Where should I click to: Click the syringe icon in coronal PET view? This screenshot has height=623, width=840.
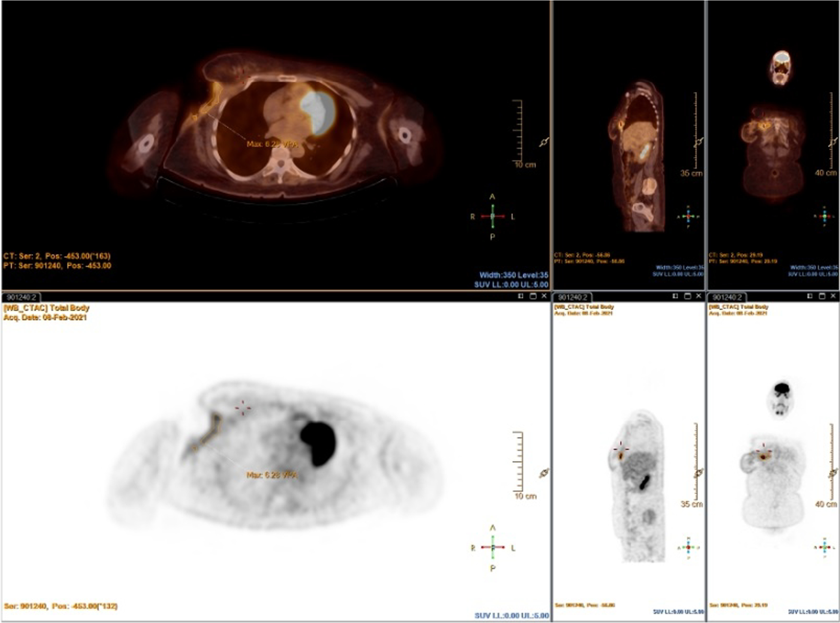click(833, 473)
